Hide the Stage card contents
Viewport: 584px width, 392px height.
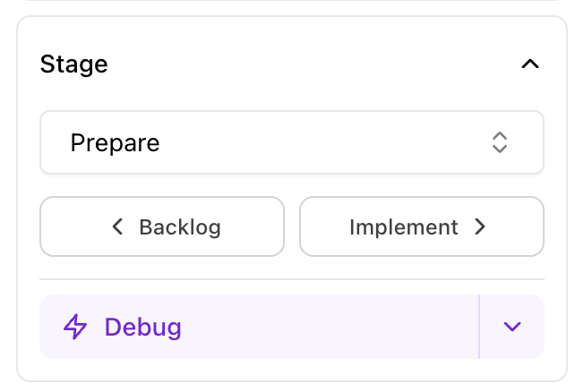pyautogui.click(x=530, y=64)
